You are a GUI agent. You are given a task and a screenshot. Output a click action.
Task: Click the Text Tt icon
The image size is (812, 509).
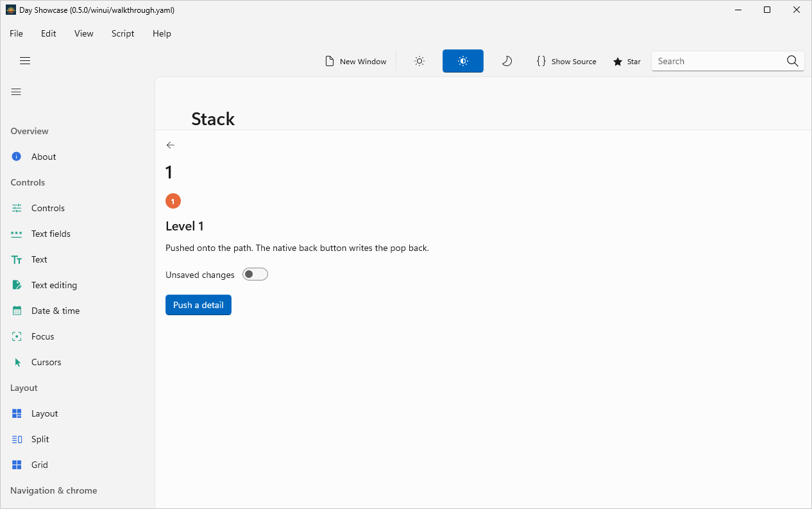[x=17, y=259]
